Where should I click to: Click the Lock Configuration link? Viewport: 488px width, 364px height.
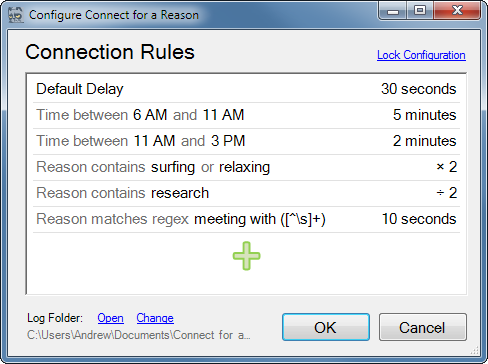point(421,55)
